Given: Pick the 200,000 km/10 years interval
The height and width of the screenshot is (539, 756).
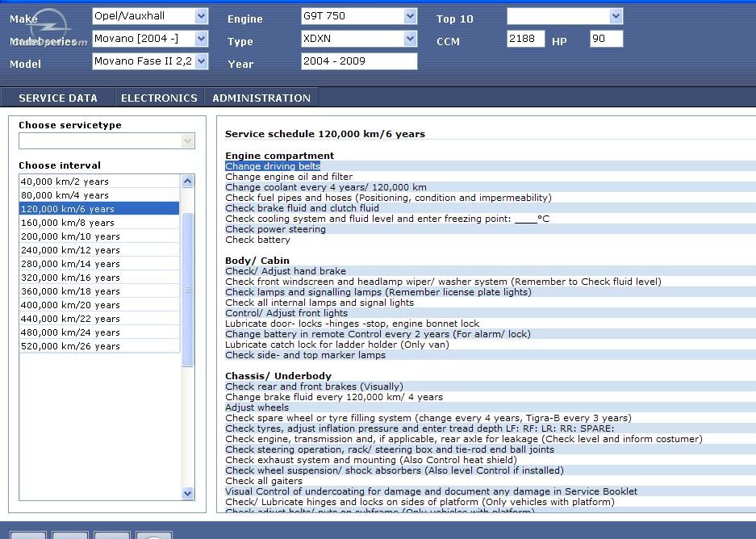Looking at the screenshot, I should tap(99, 236).
